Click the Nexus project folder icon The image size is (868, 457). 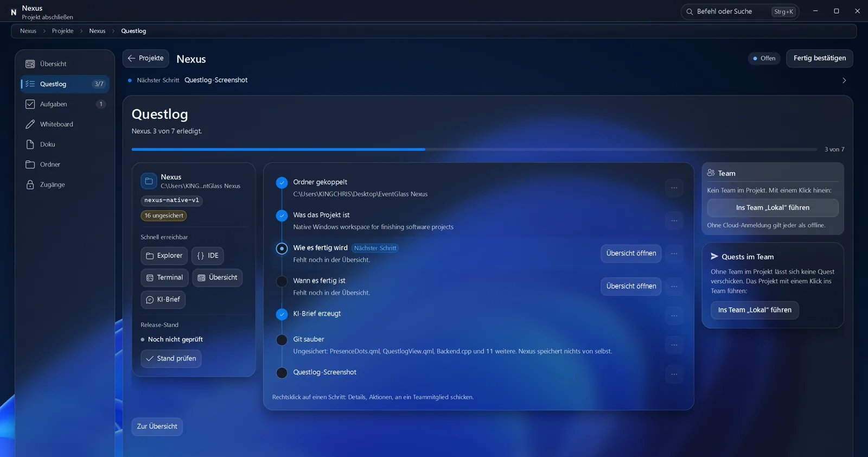point(149,181)
